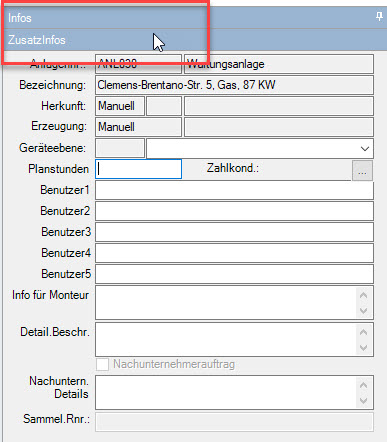Click the Herkunft field showing Manuell

[x=120, y=106]
